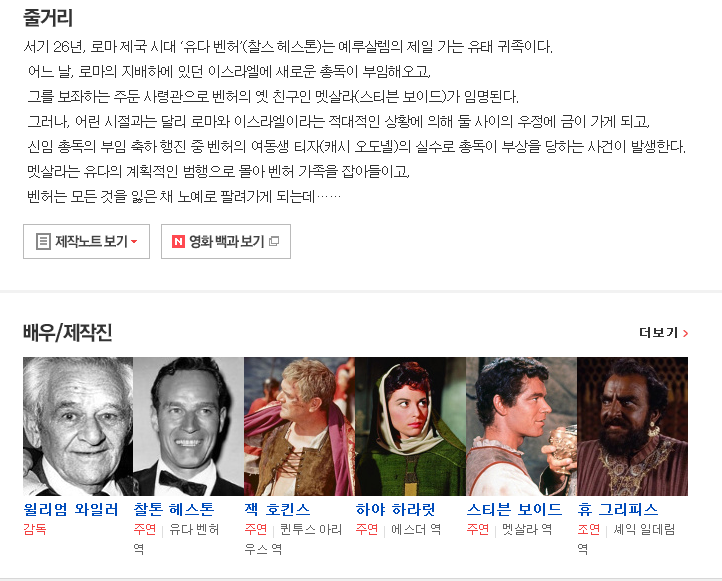Open 휴 그리피스 photo thumbnail
The width and height of the screenshot is (722, 581).
pyautogui.click(x=633, y=426)
